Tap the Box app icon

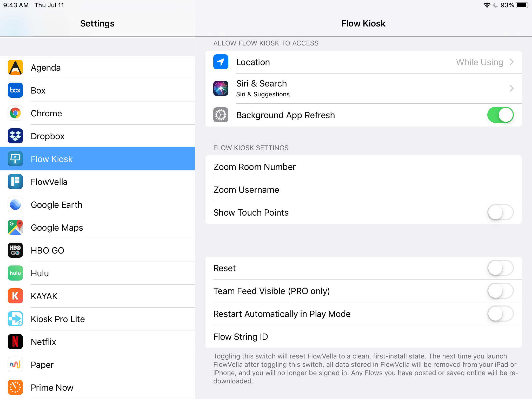(x=15, y=90)
